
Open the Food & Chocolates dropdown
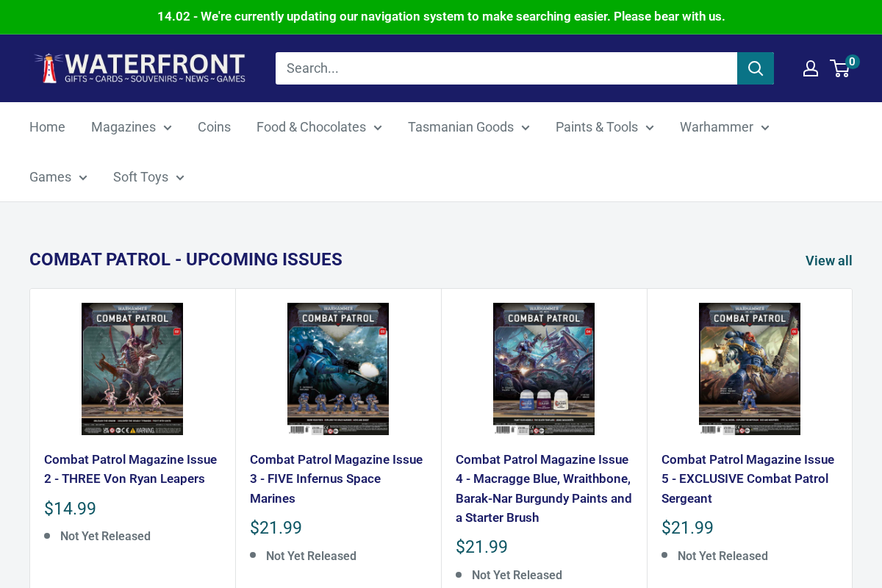[x=318, y=127]
